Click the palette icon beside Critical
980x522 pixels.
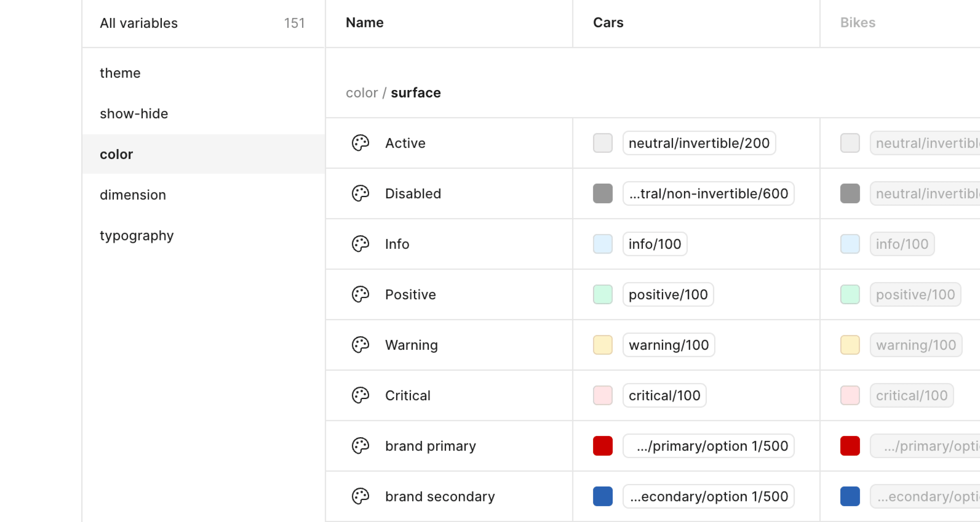click(360, 395)
